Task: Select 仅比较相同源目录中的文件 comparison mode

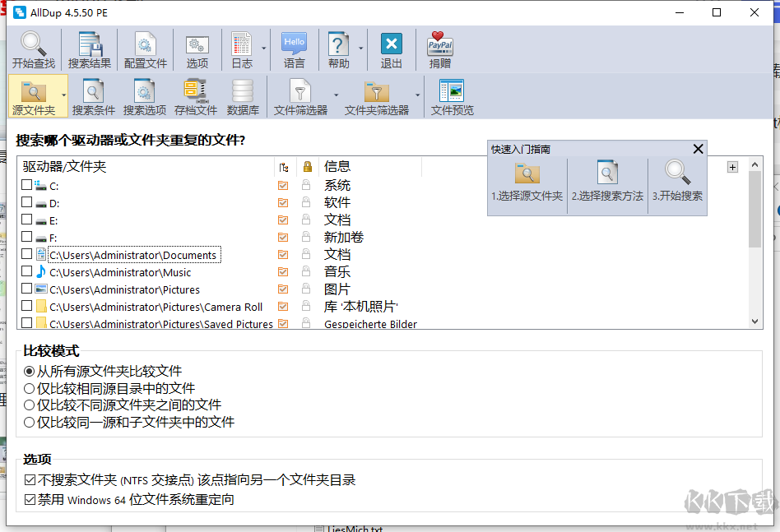Action: (x=30, y=387)
